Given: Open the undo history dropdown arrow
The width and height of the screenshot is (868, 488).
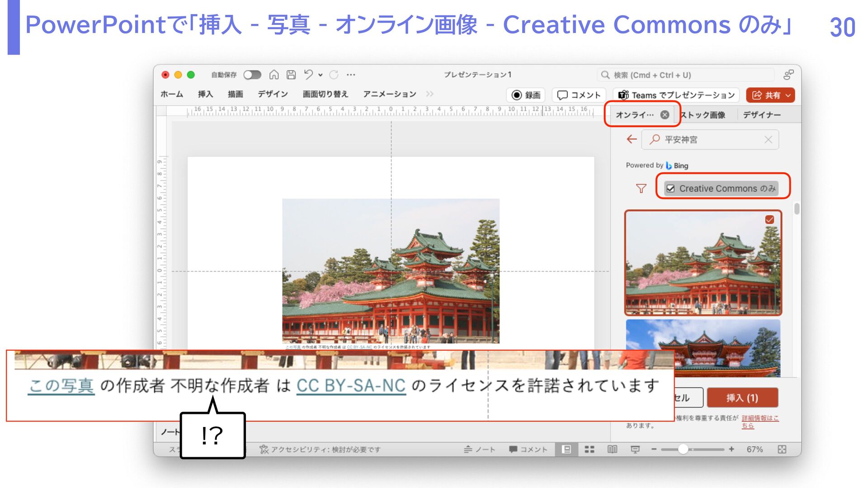Looking at the screenshot, I should [320, 75].
